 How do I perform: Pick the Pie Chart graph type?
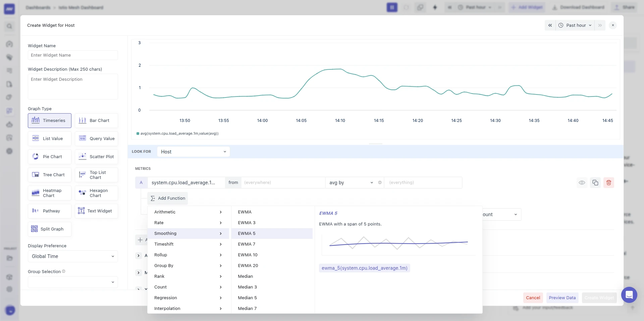click(x=50, y=157)
